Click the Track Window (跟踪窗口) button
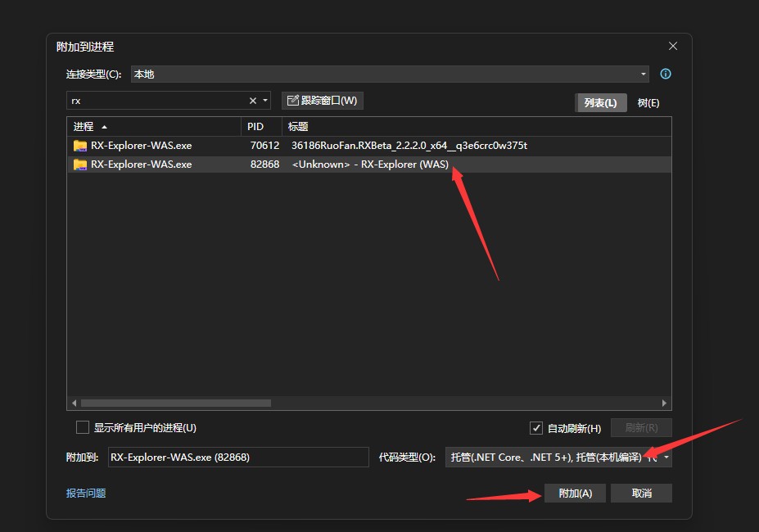 pyautogui.click(x=323, y=101)
